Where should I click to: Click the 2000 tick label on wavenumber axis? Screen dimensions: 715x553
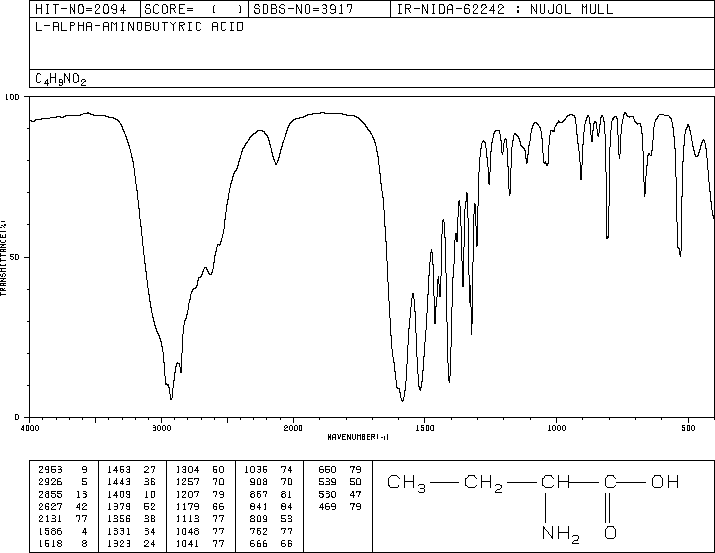(x=293, y=428)
